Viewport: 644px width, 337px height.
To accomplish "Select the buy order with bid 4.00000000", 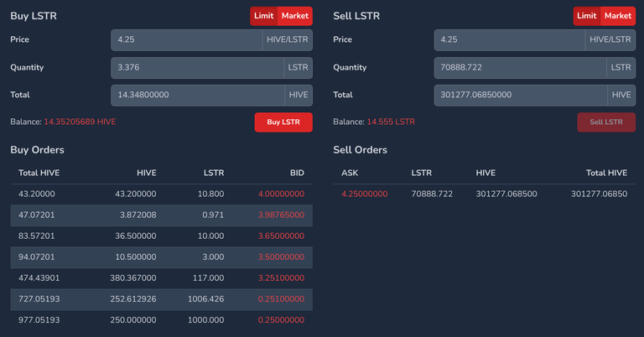I will (x=161, y=194).
